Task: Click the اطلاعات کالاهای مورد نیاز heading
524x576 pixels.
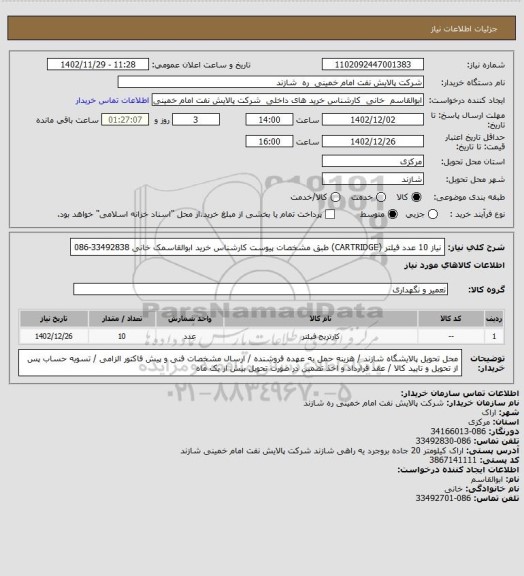Action: (455, 265)
